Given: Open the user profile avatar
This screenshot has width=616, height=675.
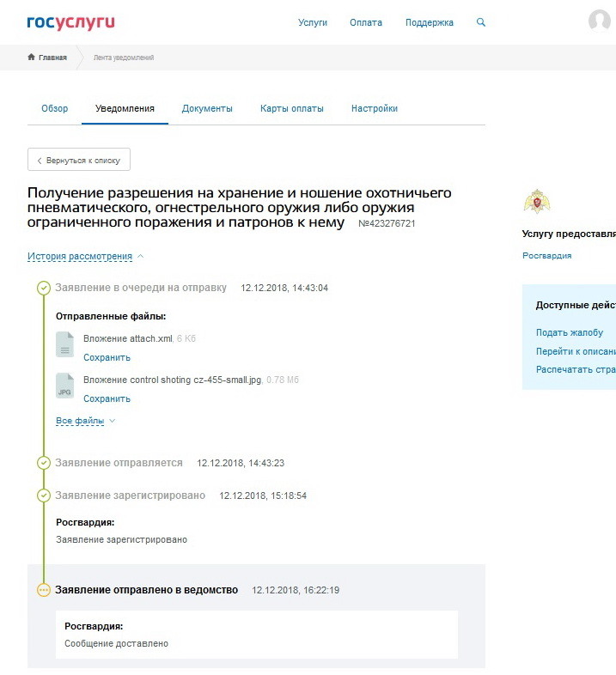Looking at the screenshot, I should (600, 21).
